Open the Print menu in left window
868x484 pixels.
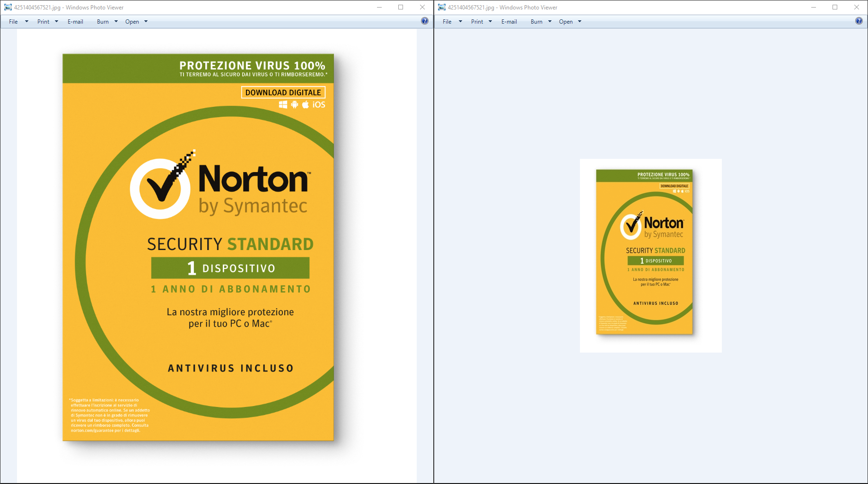pyautogui.click(x=47, y=22)
